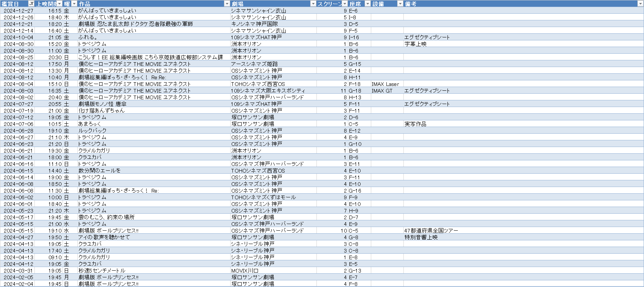Open the applied filter button on 鑑賞日 column

31,4
